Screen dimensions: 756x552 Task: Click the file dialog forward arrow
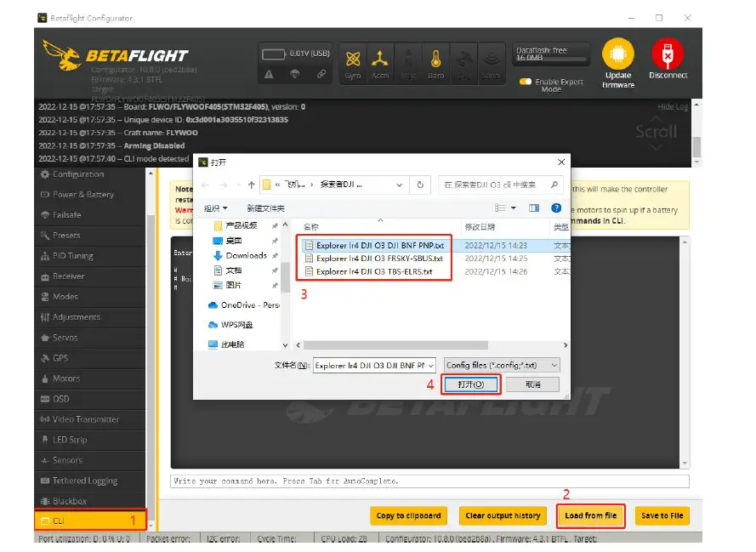pyautogui.click(x=224, y=185)
